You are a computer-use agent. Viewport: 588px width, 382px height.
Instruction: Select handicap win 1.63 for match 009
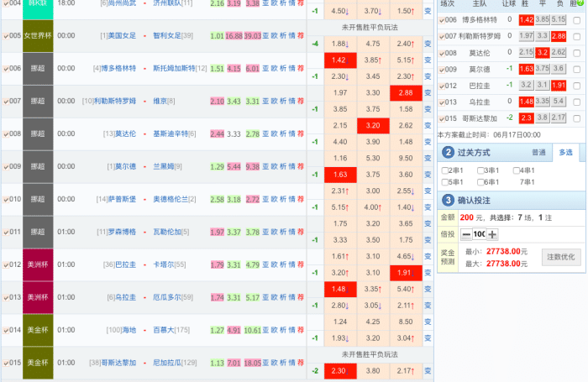pyautogui.click(x=340, y=175)
